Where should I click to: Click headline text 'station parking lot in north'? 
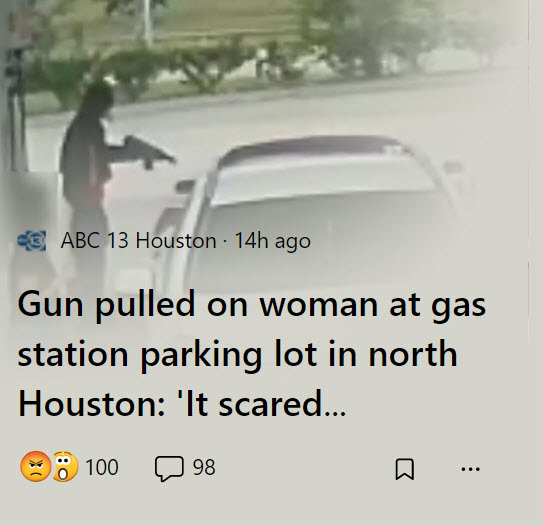(238, 355)
